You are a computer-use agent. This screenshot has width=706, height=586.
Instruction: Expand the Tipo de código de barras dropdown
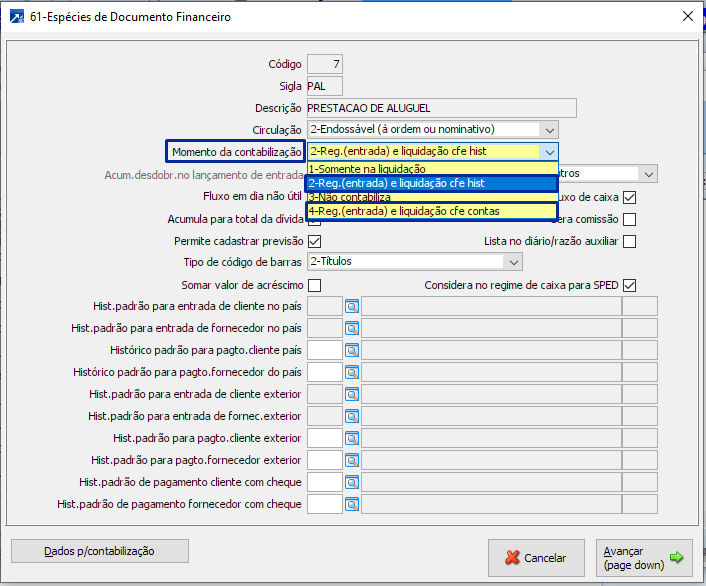pos(513,262)
